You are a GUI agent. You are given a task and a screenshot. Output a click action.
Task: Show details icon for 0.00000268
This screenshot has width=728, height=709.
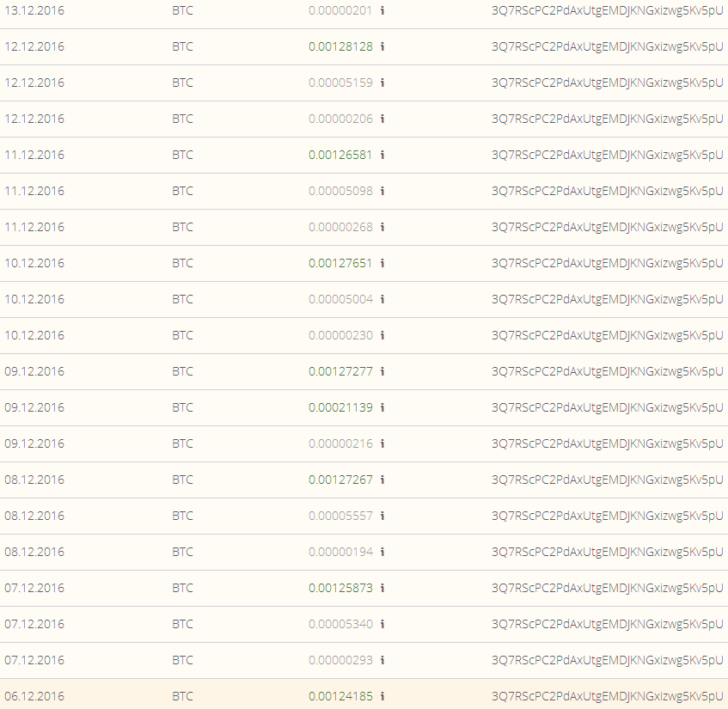pyautogui.click(x=382, y=227)
